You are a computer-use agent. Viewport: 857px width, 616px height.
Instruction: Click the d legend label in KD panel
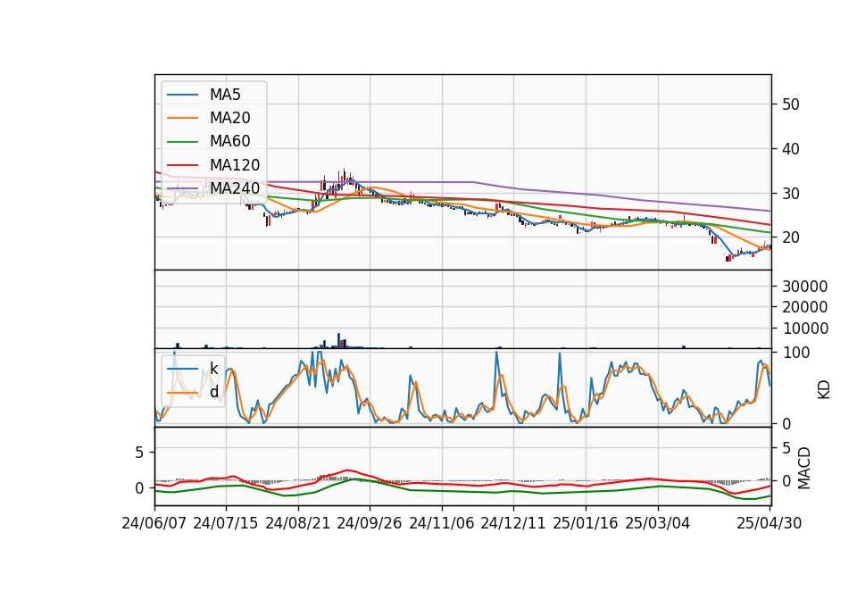click(x=214, y=392)
